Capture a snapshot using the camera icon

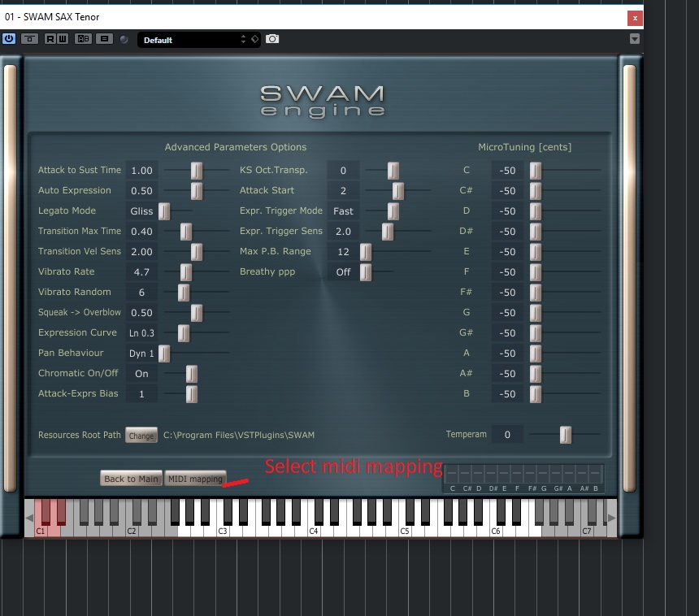[273, 38]
